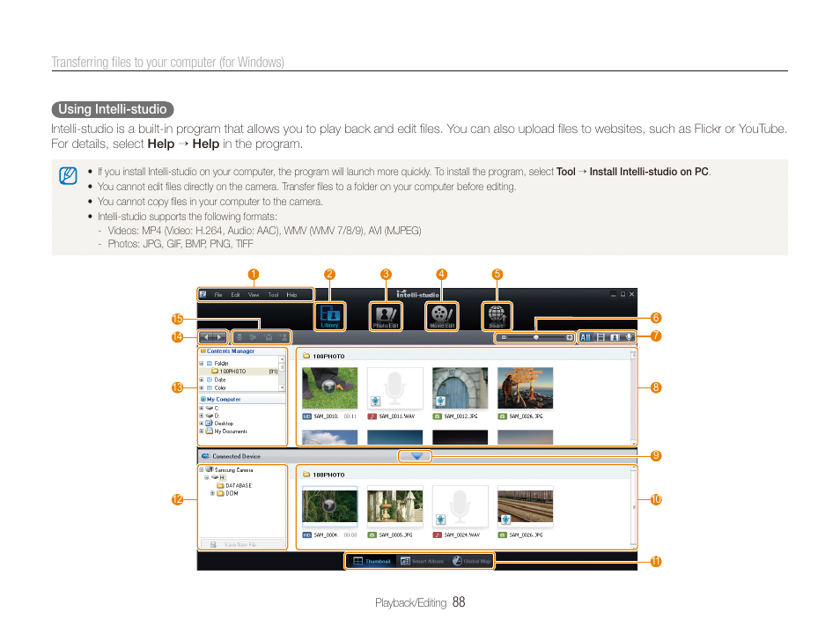The width and height of the screenshot is (840, 634).
Task: Click the Save New File button
Action: coord(241,544)
